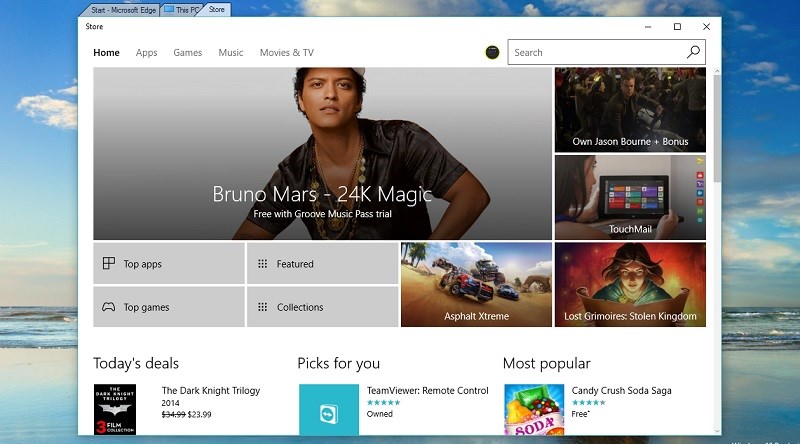Switch to the Apps tab

tap(146, 53)
